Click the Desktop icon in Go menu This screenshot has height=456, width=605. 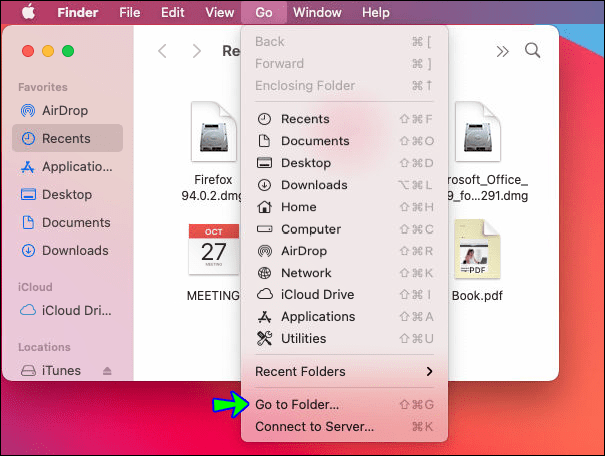[264, 163]
